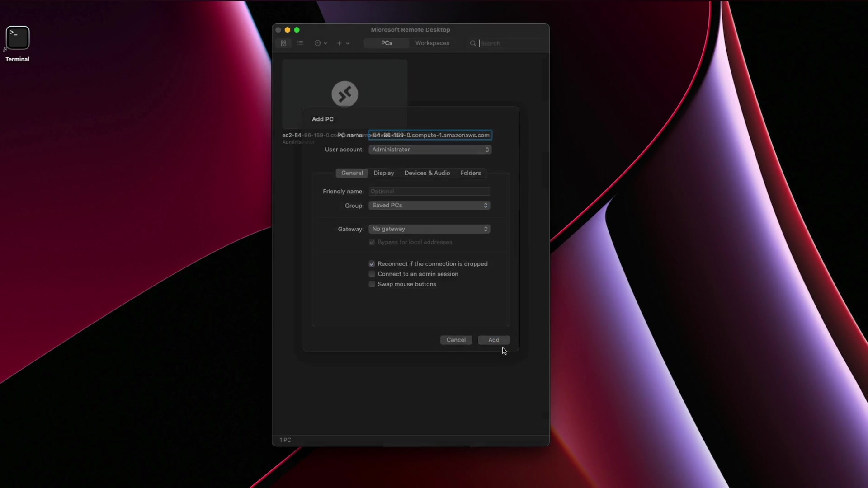This screenshot has height=488, width=868.
Task: Click the Friendly name input field
Action: 429,192
